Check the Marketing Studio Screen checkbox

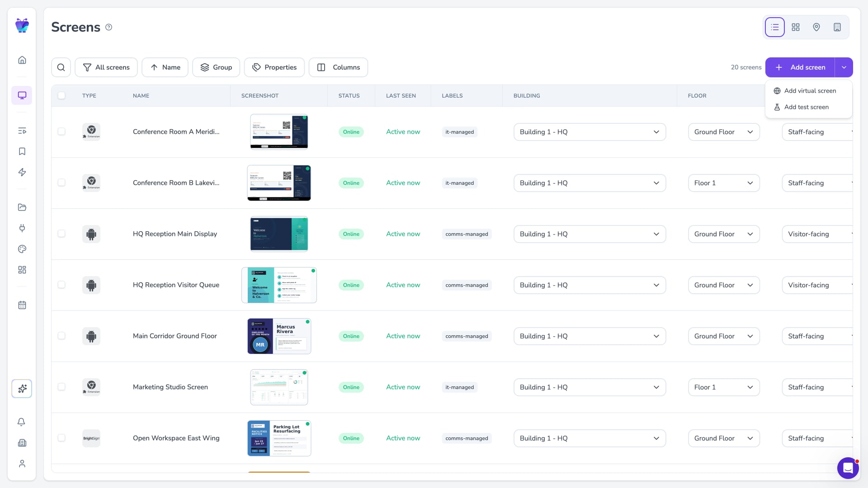pos(61,387)
